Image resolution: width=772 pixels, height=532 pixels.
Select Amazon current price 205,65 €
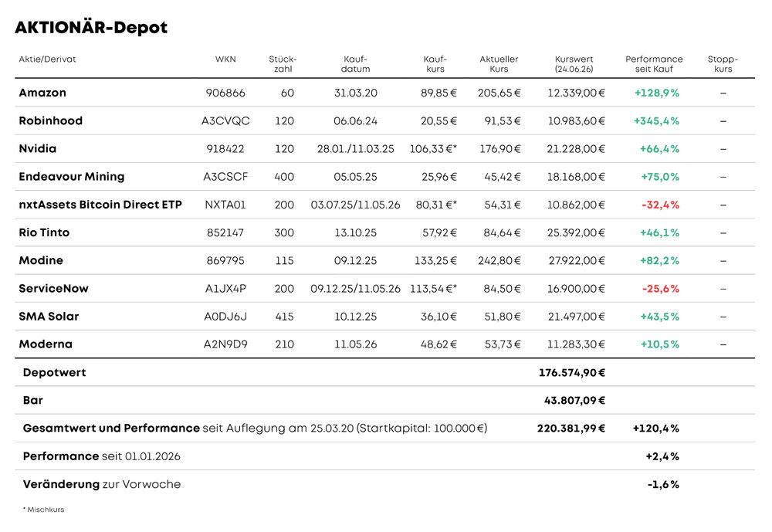click(x=499, y=93)
